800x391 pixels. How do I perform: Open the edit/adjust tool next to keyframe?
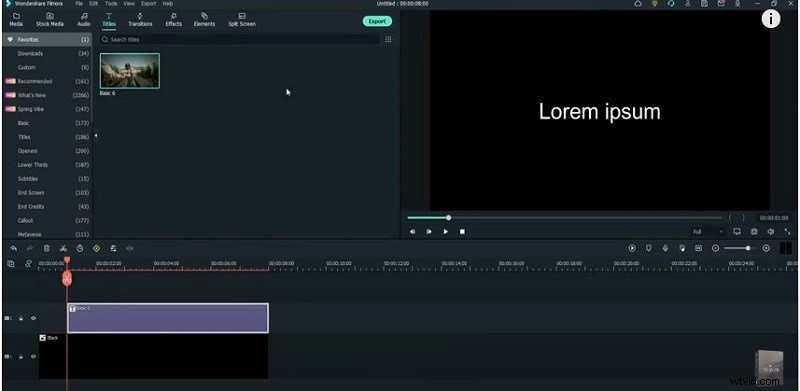pyautogui.click(x=113, y=248)
